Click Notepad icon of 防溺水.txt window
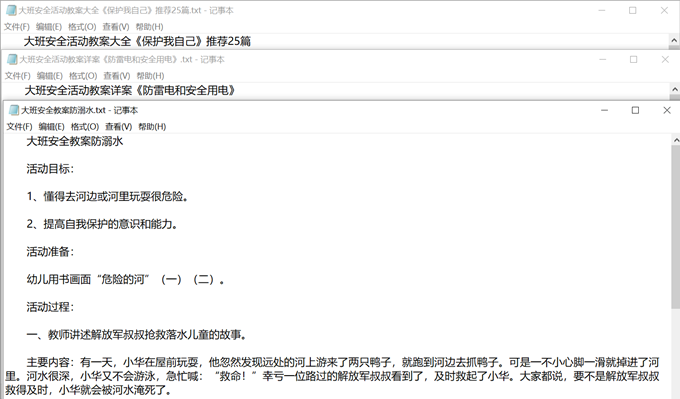 pos(14,110)
